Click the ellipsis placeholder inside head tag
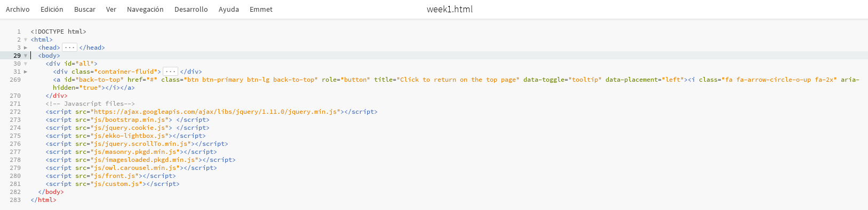This screenshot has height=210, width=868. pos(70,48)
